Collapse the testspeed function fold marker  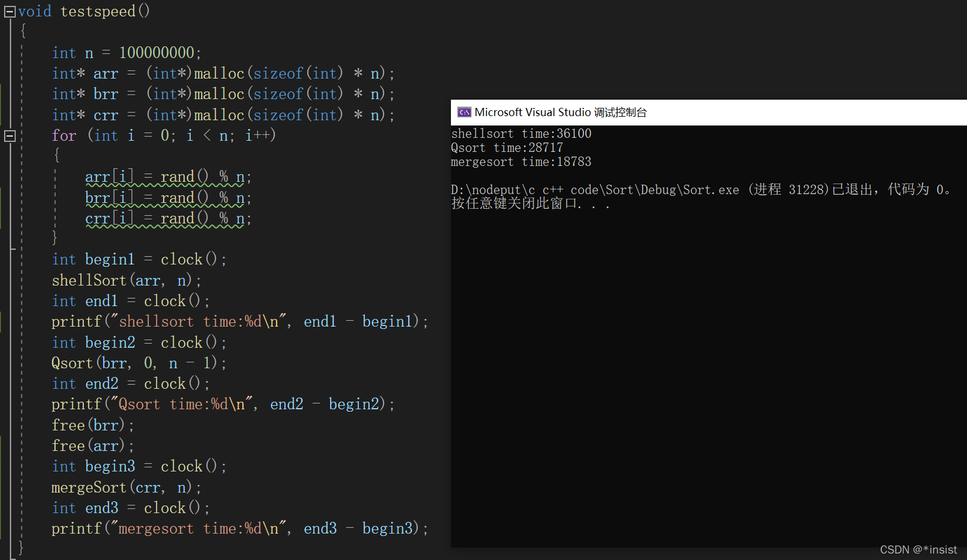tap(9, 12)
